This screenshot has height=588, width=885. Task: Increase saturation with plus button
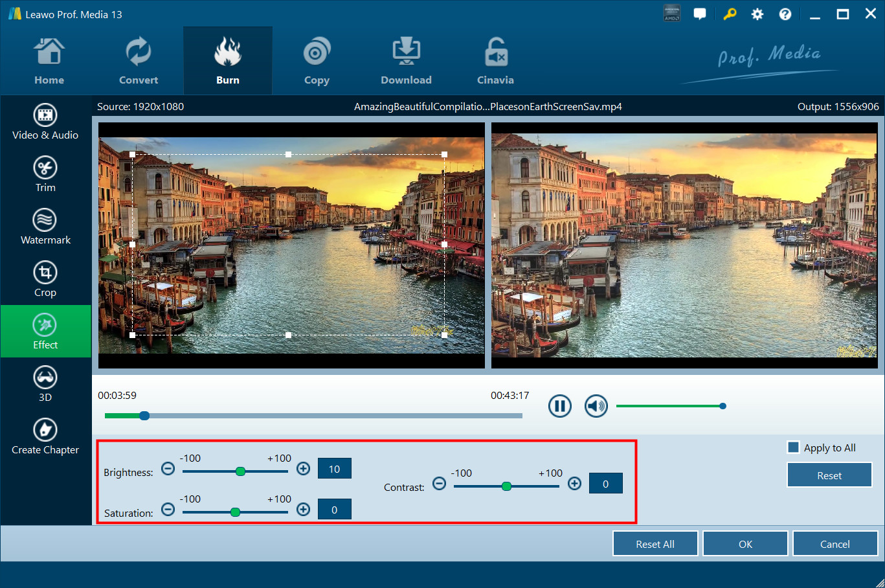coord(303,509)
